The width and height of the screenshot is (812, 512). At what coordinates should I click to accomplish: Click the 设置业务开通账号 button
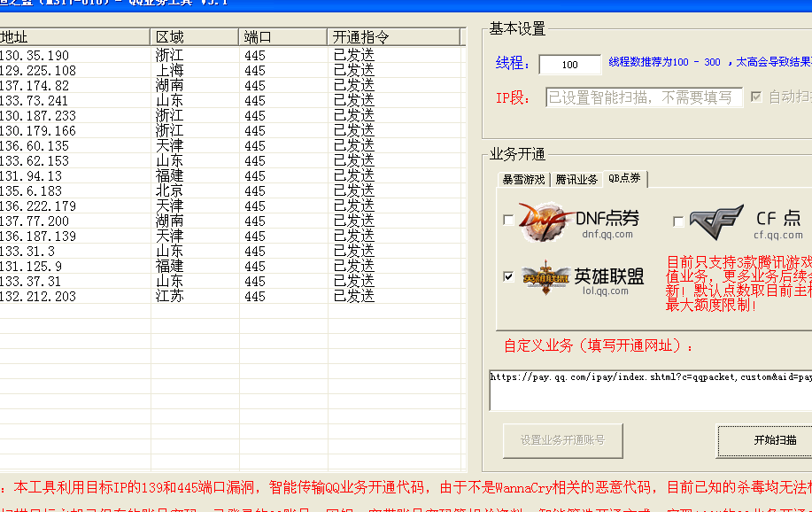click(x=563, y=440)
